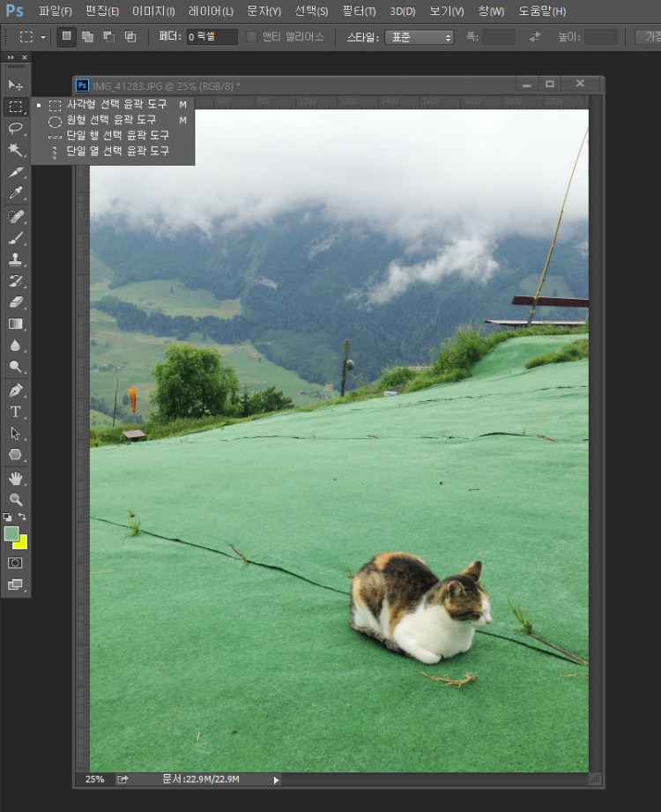
Task: Open the tool preset picker arrow
Action: (x=43, y=37)
